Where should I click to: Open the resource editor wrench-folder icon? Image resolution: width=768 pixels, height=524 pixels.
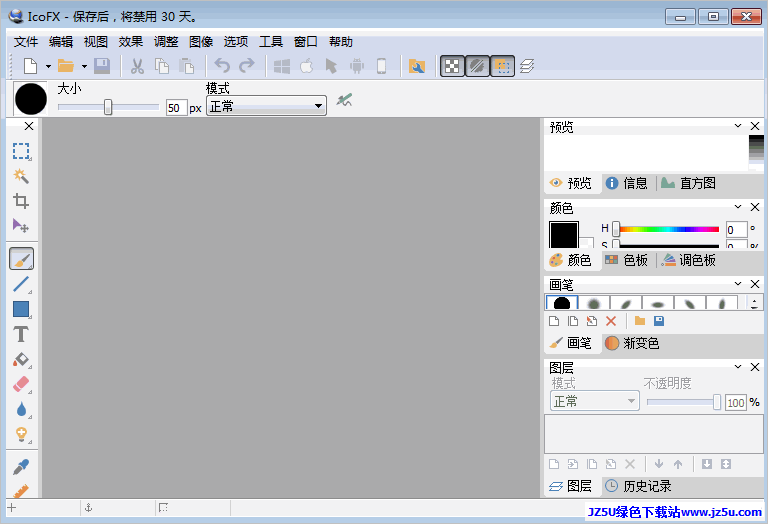417,66
